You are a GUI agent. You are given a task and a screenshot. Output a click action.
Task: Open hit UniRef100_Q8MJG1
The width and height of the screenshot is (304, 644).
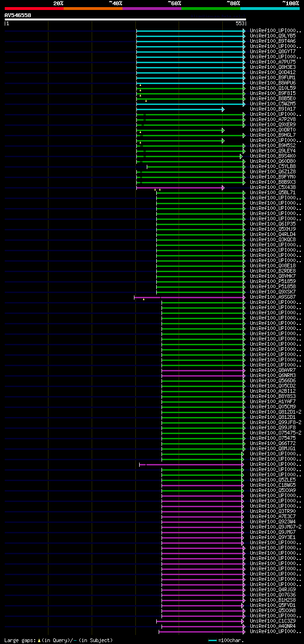pos(273,448)
